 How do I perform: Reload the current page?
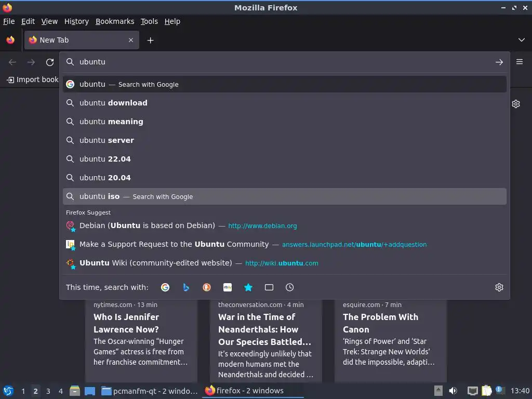point(50,62)
